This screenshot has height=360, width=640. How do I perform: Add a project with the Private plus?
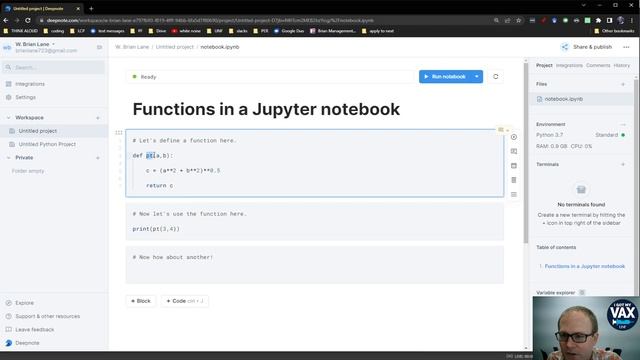(98, 158)
